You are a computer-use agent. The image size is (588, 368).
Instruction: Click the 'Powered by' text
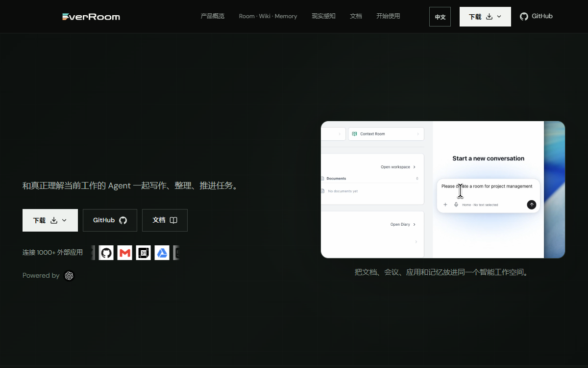41,276
